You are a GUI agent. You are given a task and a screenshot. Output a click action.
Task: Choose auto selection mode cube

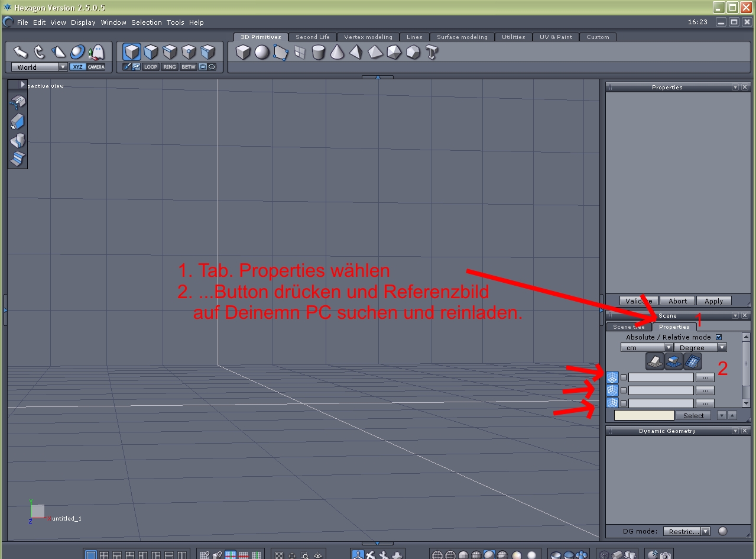coord(208,52)
